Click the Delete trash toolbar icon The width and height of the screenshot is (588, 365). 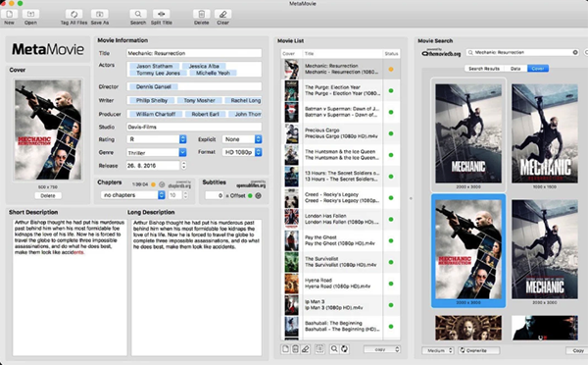[x=201, y=15]
